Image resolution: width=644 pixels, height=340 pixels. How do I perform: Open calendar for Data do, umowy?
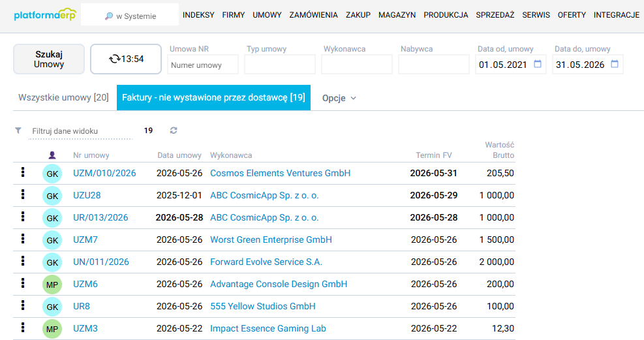click(615, 64)
